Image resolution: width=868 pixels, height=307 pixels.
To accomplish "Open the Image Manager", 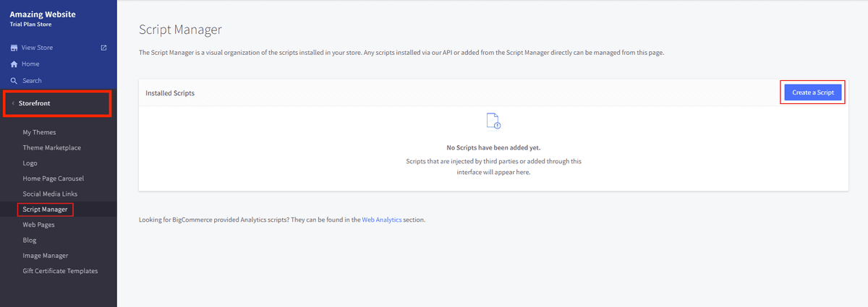I will point(46,256).
